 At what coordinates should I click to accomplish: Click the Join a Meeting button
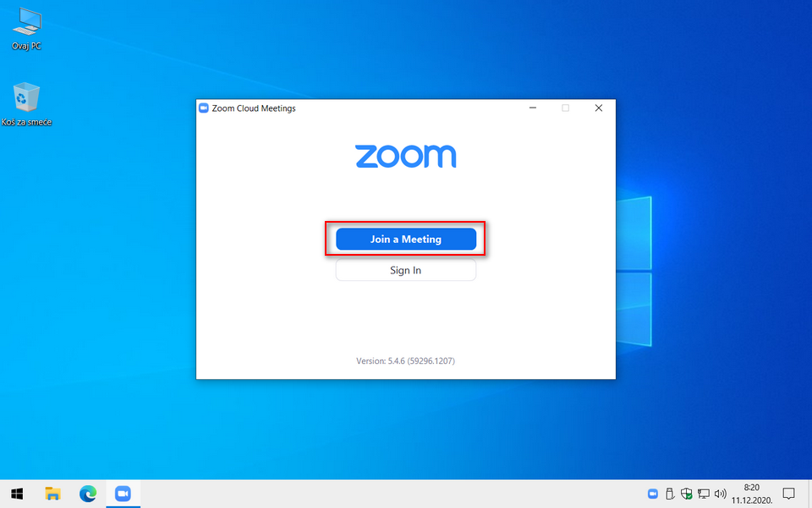tap(405, 239)
